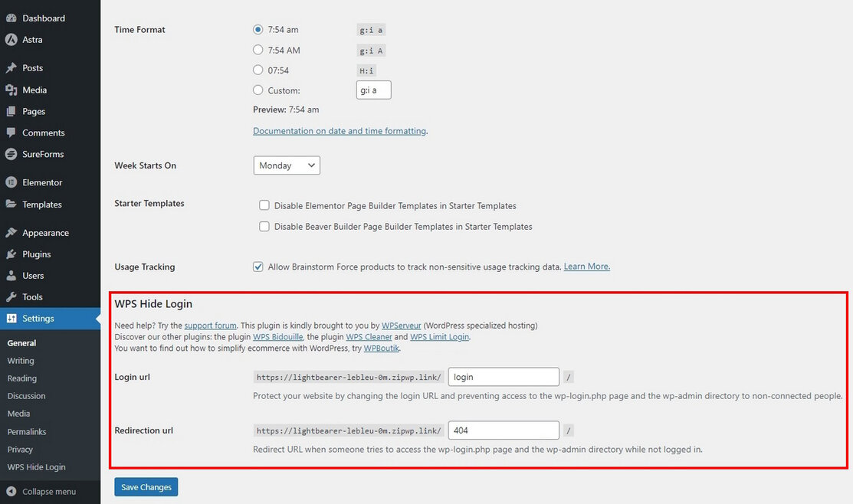Screen dimensions: 853x504
Task: Click the Elementor icon
Action: pos(11,182)
